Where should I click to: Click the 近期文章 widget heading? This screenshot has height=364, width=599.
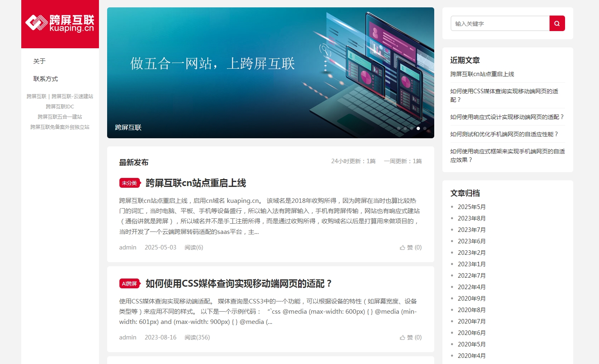[x=465, y=60]
